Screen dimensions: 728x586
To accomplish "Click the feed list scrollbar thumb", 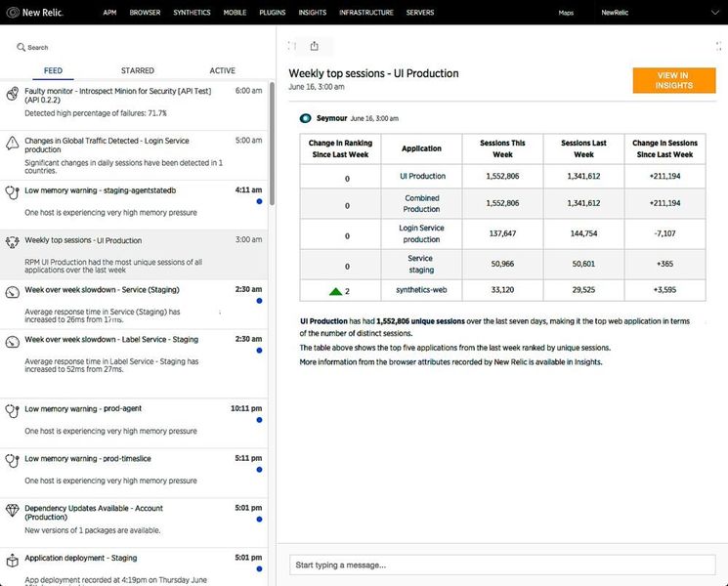I will coord(272,144).
